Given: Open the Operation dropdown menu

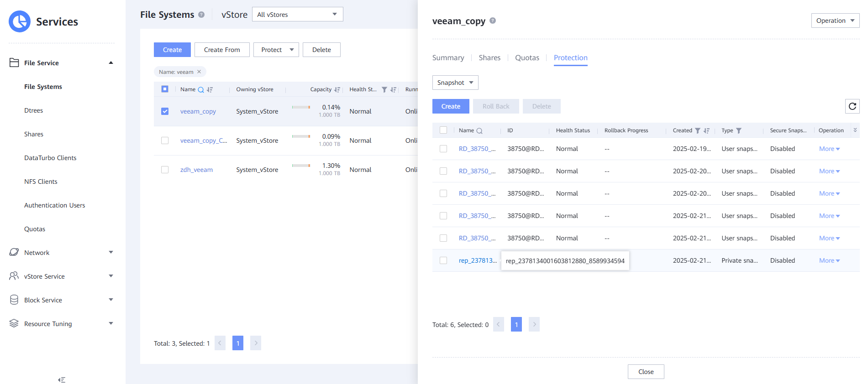Looking at the screenshot, I should tap(835, 21).
